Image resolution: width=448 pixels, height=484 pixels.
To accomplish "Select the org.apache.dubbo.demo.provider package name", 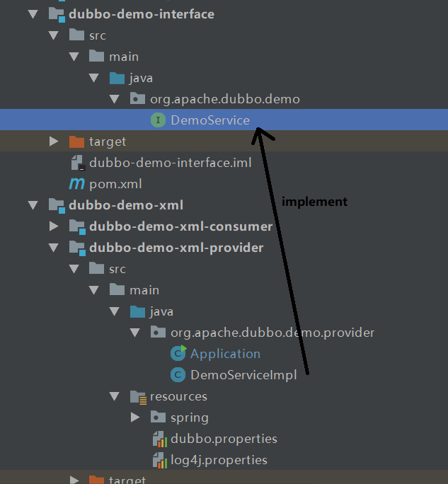I will (272, 333).
